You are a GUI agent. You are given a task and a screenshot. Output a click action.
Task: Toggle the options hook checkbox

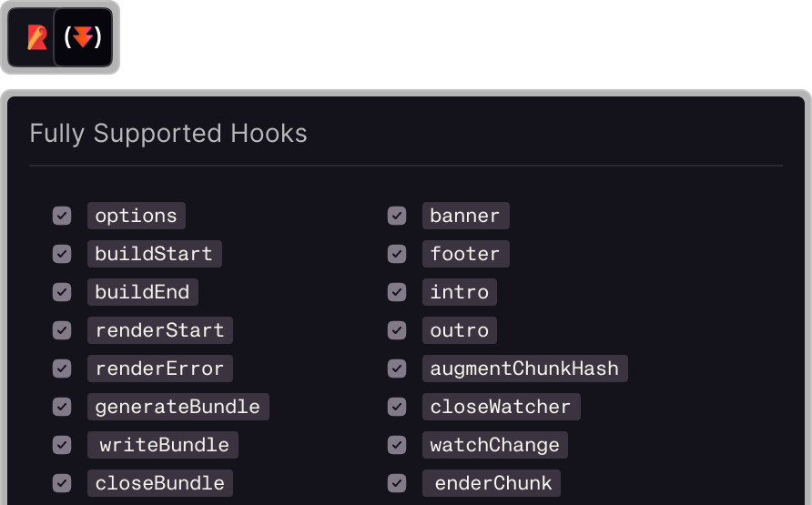62,216
